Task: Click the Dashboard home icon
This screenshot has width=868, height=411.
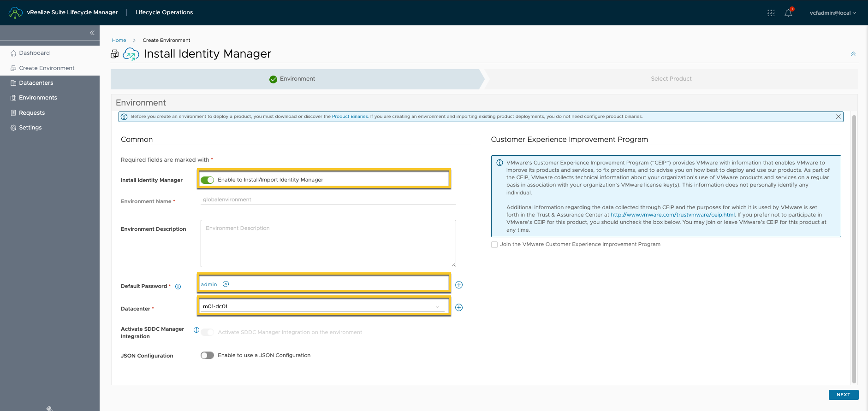Action: click(13, 53)
